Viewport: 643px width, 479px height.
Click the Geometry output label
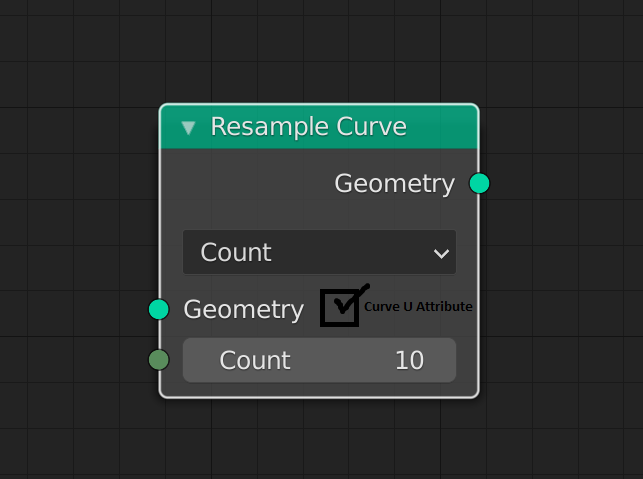[x=394, y=184]
